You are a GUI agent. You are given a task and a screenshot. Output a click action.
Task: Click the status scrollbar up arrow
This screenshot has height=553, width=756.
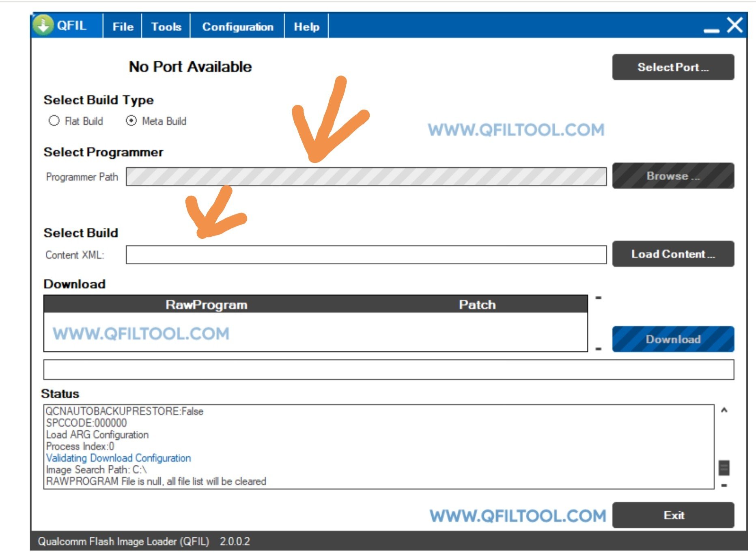724,410
